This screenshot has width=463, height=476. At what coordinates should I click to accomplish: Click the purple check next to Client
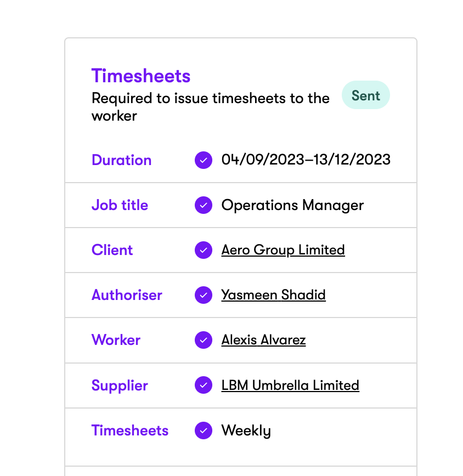pos(204,250)
